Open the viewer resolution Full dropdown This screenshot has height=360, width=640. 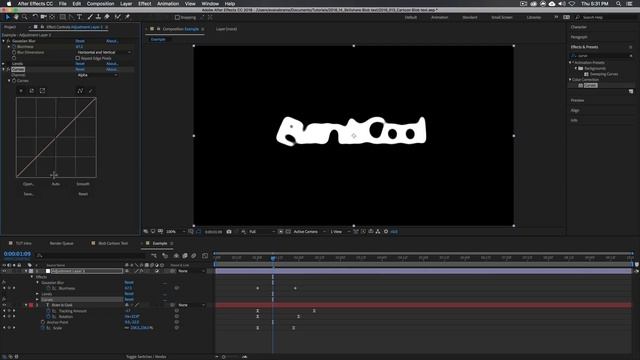(262, 231)
